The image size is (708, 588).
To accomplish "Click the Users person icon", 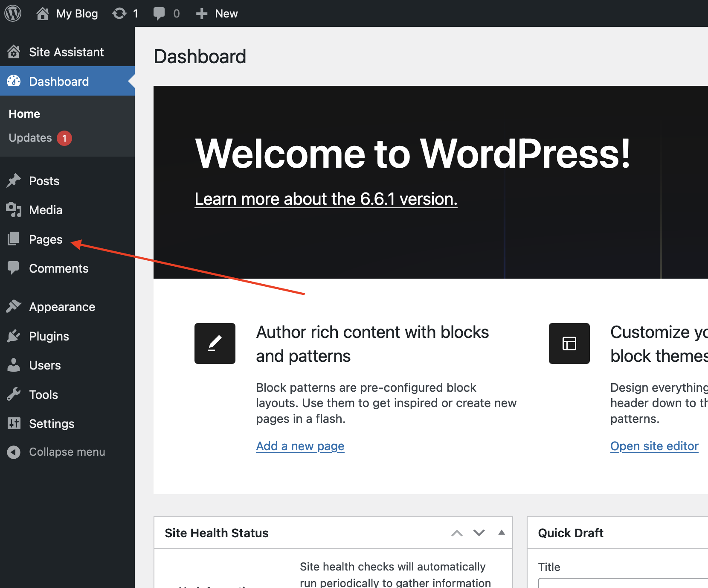I will tap(14, 365).
